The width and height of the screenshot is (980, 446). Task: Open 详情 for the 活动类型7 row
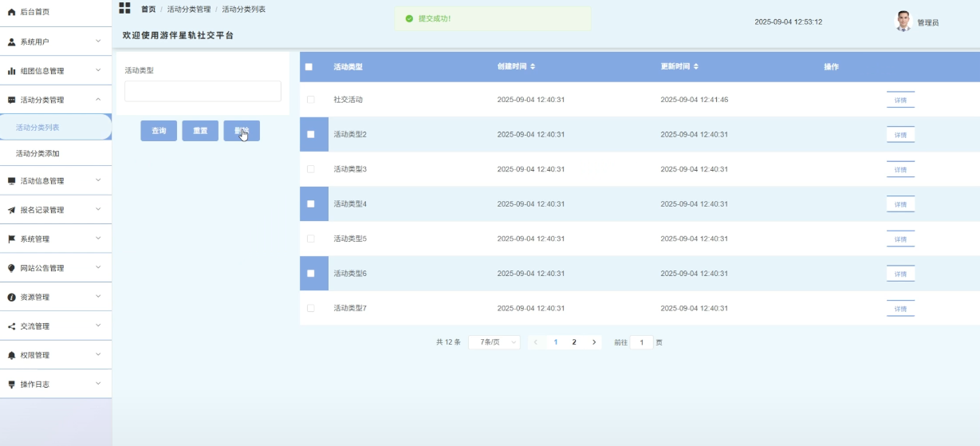tap(900, 309)
